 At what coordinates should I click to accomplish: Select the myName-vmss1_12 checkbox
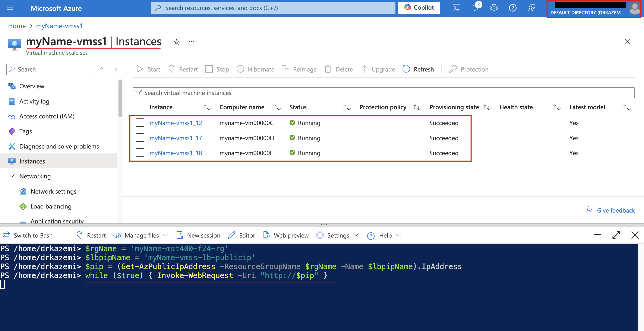[x=140, y=123]
